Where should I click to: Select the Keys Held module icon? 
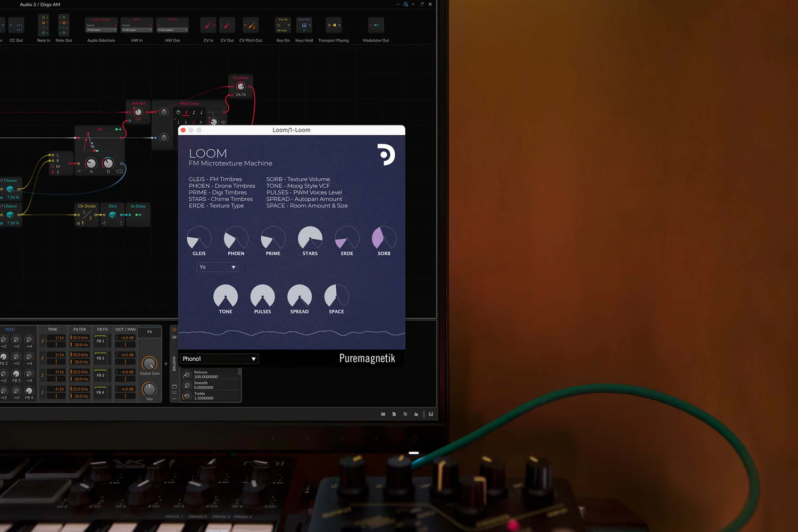click(304, 25)
